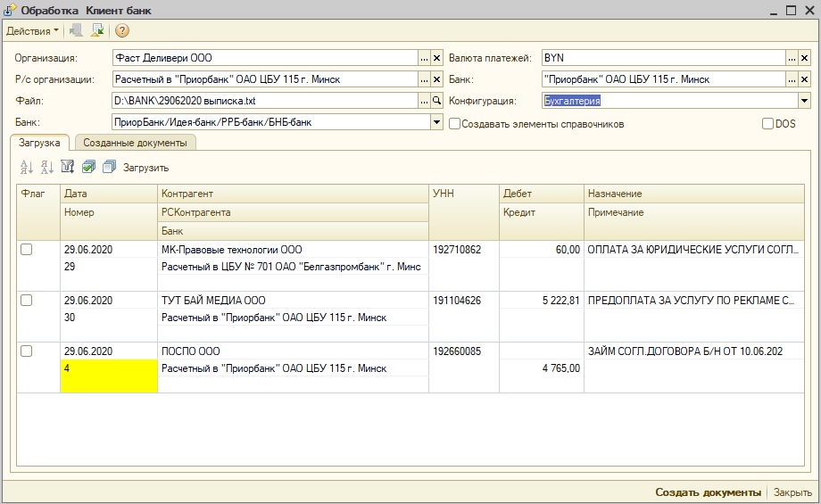
Task: Click the Загрузить button
Action: [145, 168]
